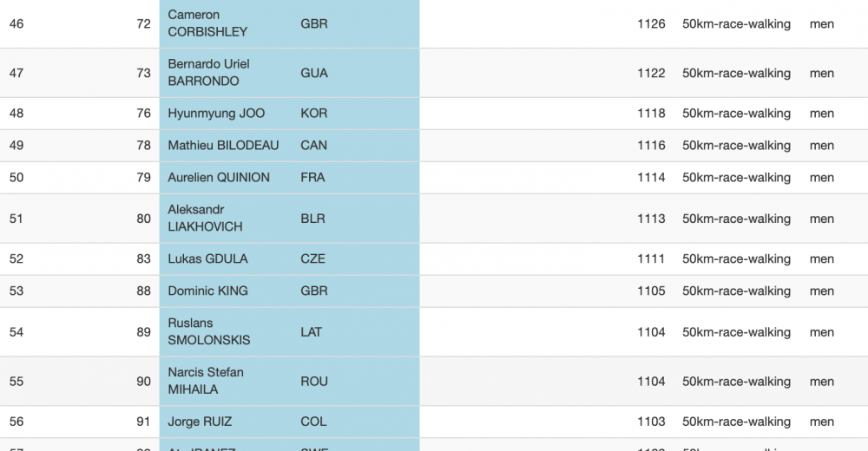868x451 pixels.
Task: Click Aleksandr LIAKHOVICH's name cell
Action: [205, 219]
